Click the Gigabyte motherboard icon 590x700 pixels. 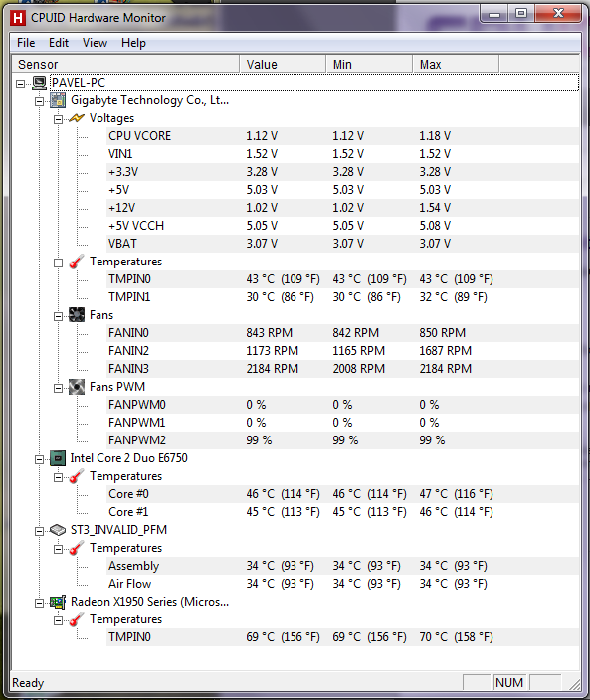pyautogui.click(x=58, y=100)
